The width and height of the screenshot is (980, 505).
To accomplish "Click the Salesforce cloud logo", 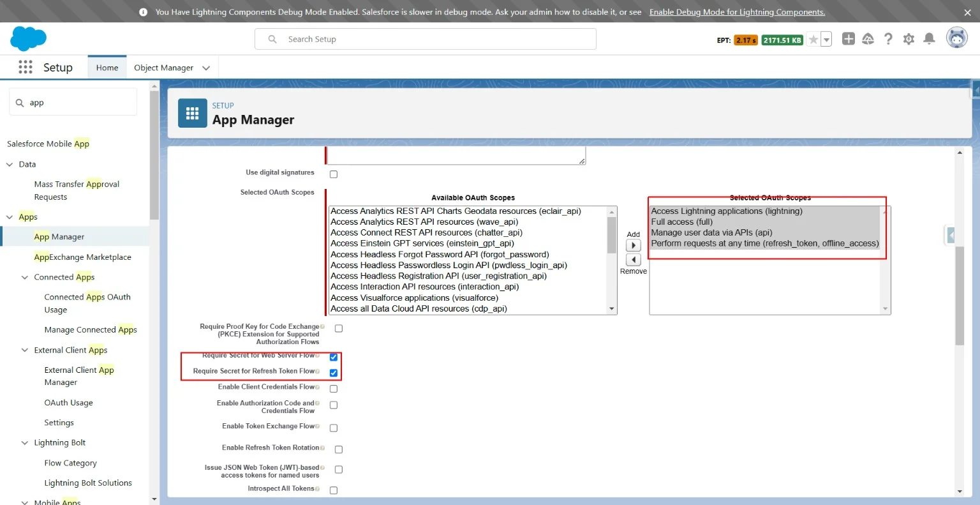I will (x=28, y=39).
